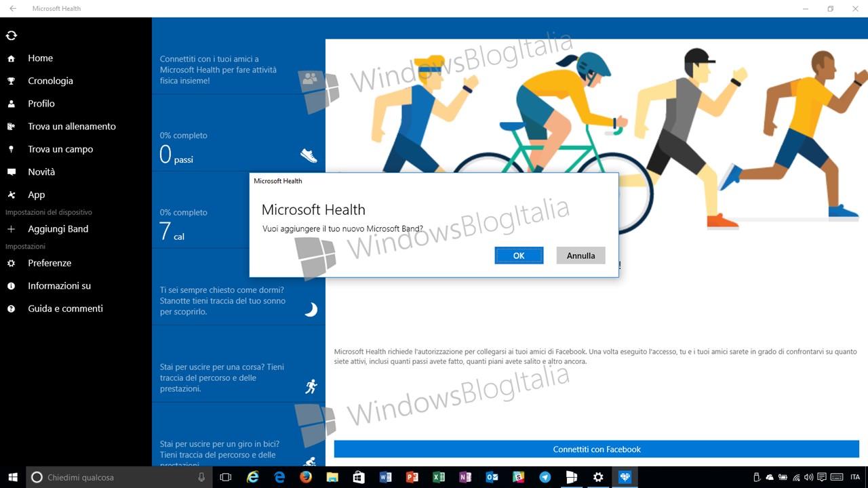Click the sync refresh icon in sidebar
This screenshot has height=488, width=868.
point(11,35)
